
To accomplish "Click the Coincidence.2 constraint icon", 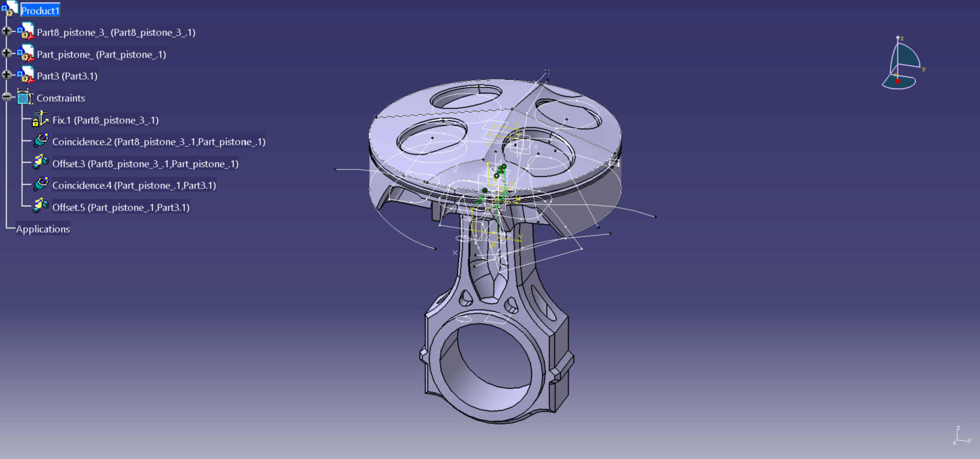I will [41, 141].
